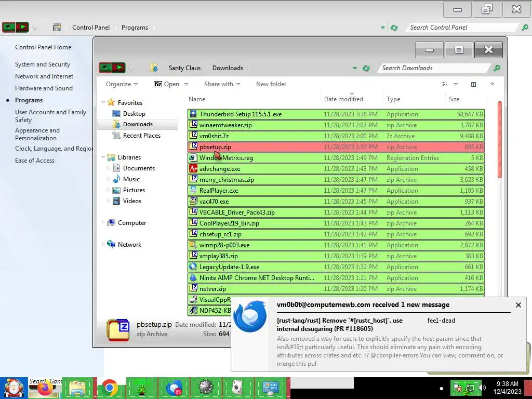Select WindowMetrics.reg file

pos(336,158)
